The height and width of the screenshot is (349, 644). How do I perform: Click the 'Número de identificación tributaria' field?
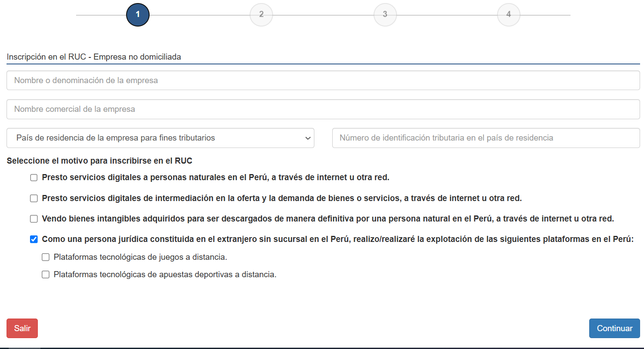[486, 138]
